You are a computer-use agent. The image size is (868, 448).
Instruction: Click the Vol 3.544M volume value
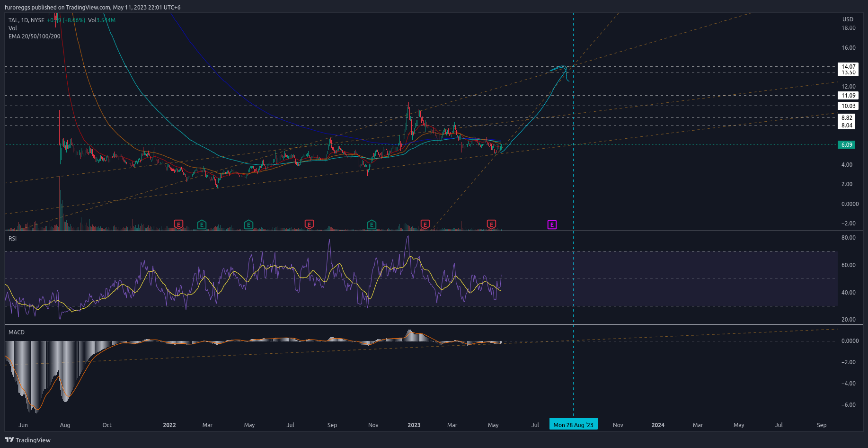tap(102, 20)
